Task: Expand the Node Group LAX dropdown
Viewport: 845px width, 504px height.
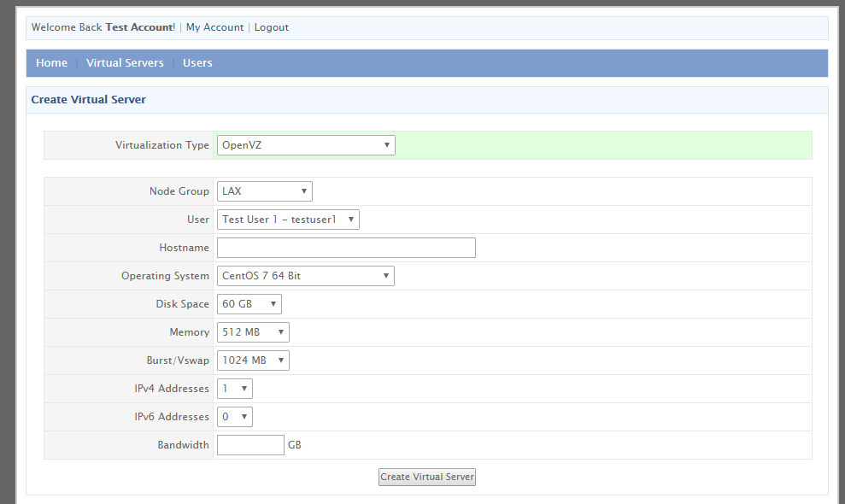Action: point(264,191)
